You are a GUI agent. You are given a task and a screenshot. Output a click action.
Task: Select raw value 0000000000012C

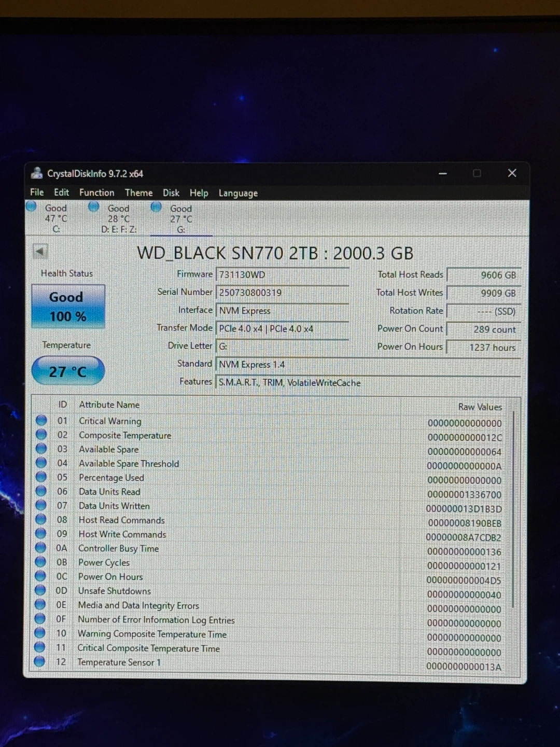click(x=465, y=437)
